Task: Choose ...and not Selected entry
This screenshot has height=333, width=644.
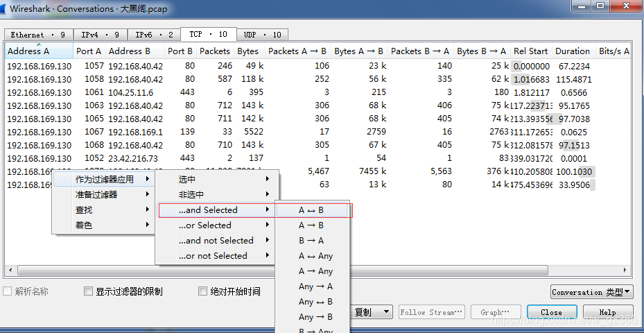Action: coord(215,240)
